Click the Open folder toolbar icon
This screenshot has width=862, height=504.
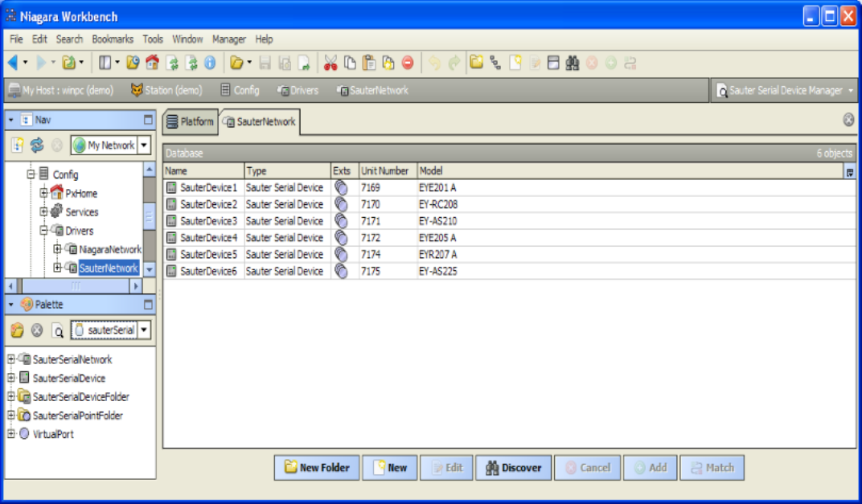click(x=236, y=63)
